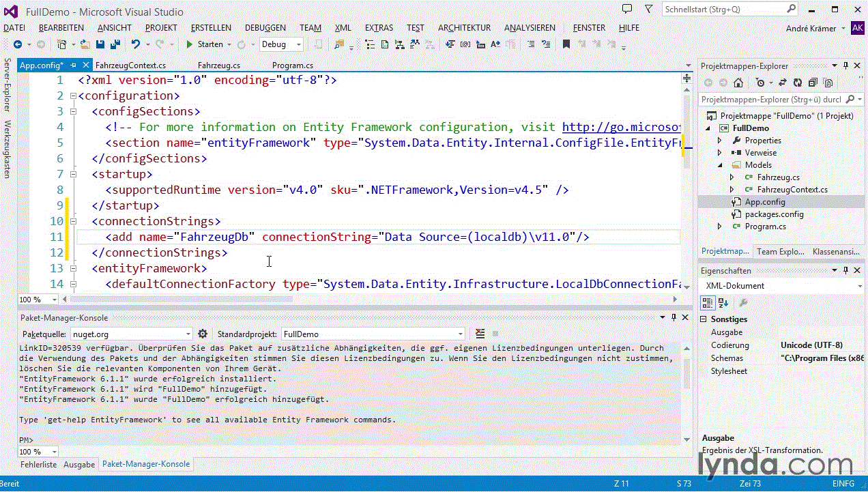Toggle categorized view in Eigenschaften panel

707,303
